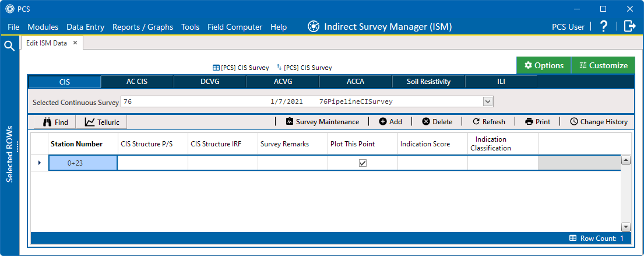Switch to the Soil Resistivity tab

[x=428, y=82]
